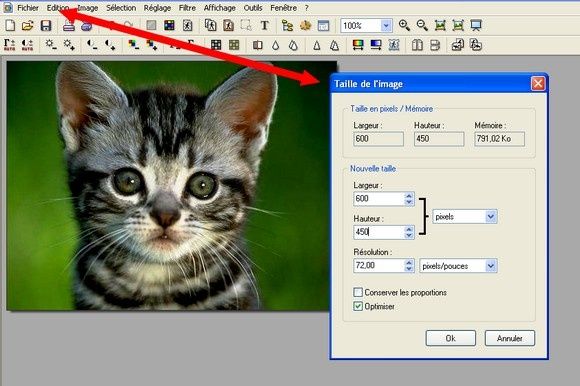Click the auto levels icon
Viewport: 580px width, 386px height.
pos(10,45)
